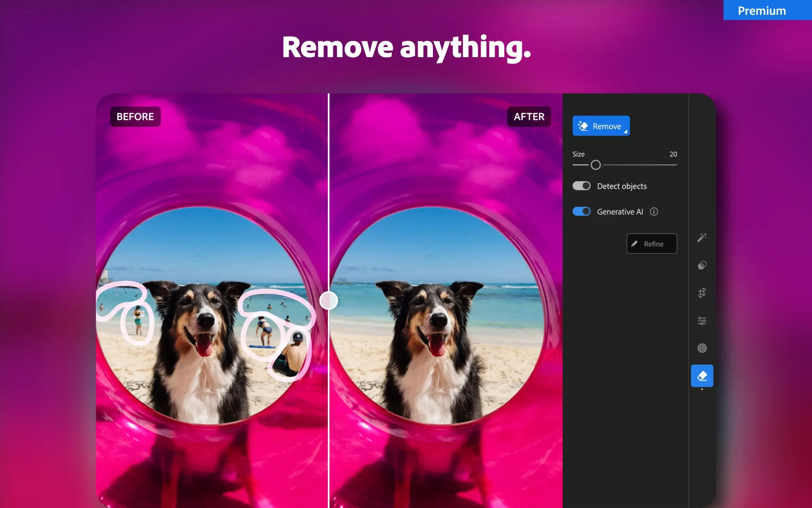Open the Remove dropdown via its corner triangle
This screenshot has width=812, height=508.
pyautogui.click(x=626, y=131)
